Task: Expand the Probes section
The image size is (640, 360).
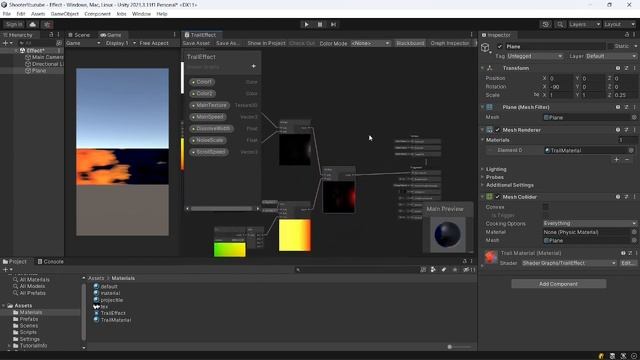Action: tap(495, 177)
